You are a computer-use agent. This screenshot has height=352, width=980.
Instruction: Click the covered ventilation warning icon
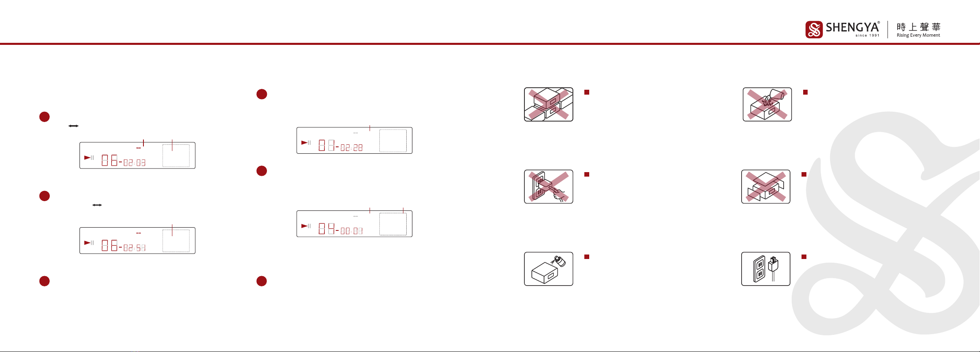[x=766, y=187]
